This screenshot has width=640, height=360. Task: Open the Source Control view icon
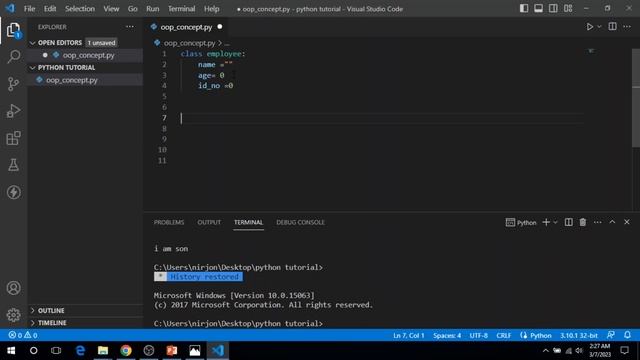tap(13, 84)
